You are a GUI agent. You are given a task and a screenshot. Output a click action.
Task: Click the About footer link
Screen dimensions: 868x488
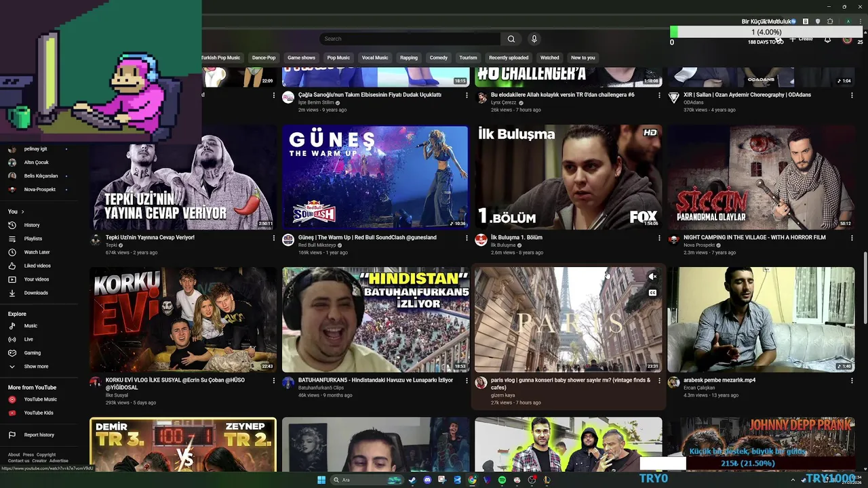point(14,455)
